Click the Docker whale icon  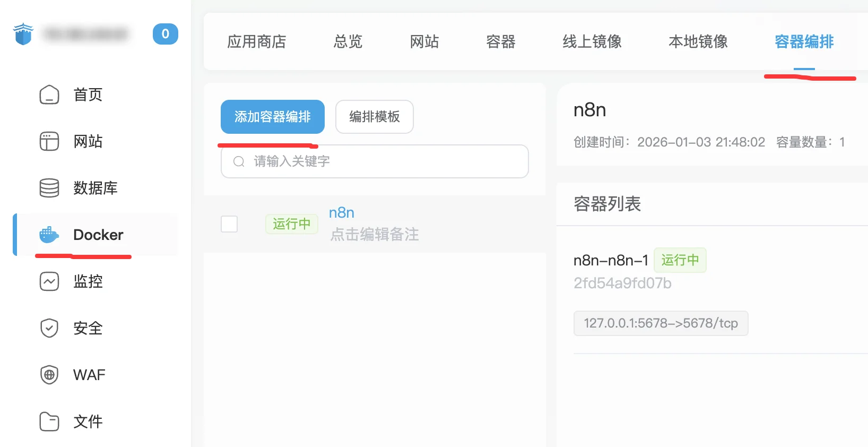[49, 235]
